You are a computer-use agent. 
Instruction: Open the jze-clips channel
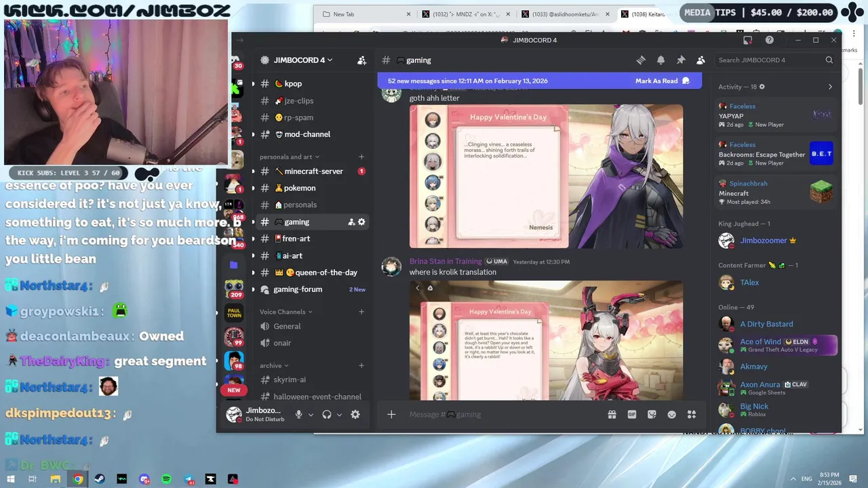[312, 101]
